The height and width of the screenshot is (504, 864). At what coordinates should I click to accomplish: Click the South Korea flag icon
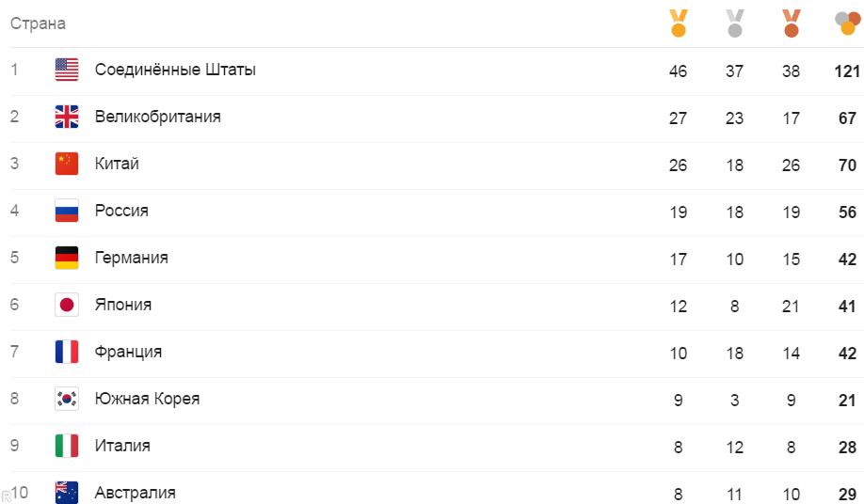(x=67, y=399)
